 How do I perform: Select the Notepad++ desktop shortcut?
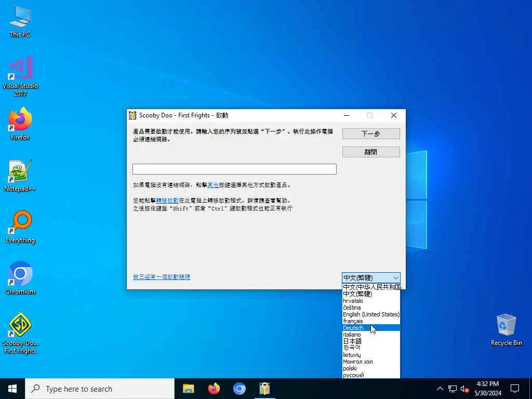click(x=20, y=175)
